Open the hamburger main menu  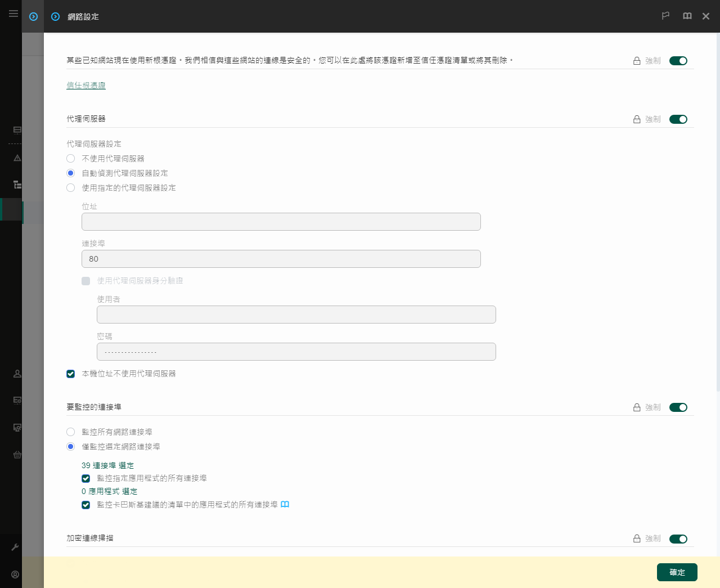(x=13, y=14)
